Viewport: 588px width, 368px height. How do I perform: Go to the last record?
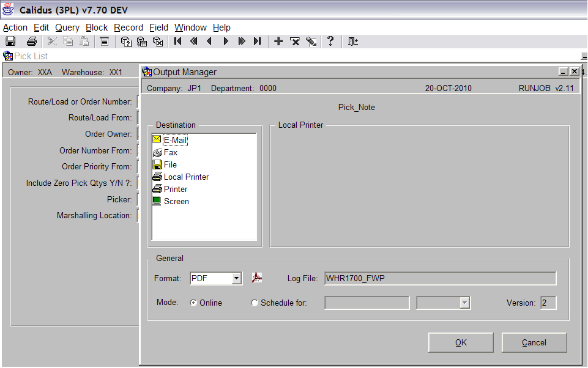point(257,41)
